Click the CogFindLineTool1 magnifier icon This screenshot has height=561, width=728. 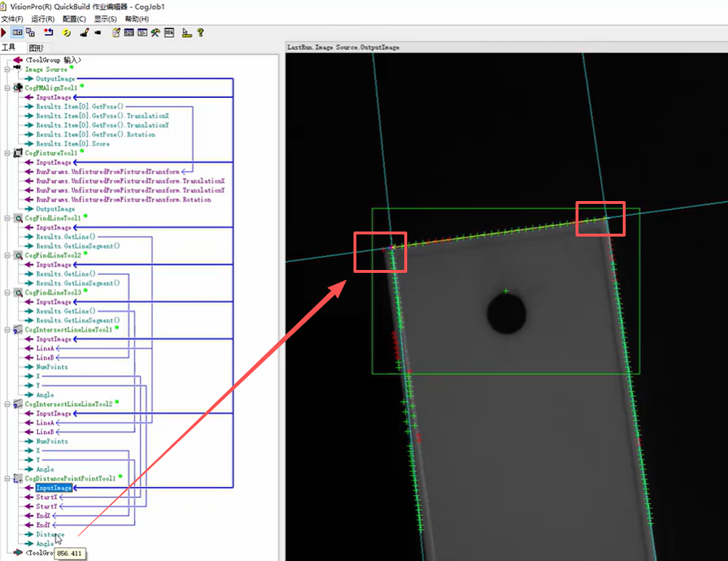coord(18,218)
